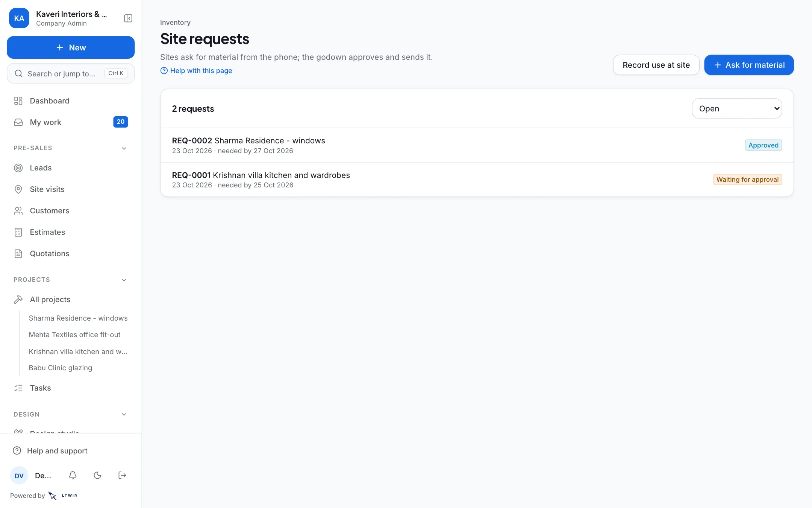Click the New button
Viewport: 812px width, 508px height.
click(x=71, y=47)
